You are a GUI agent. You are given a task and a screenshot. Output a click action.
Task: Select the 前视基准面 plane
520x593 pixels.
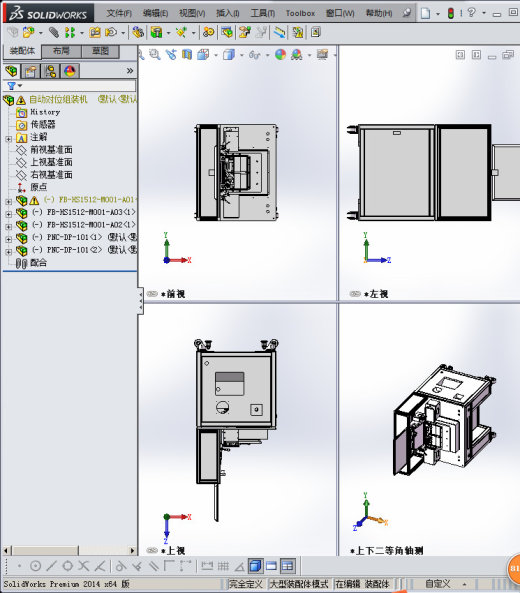(51, 149)
